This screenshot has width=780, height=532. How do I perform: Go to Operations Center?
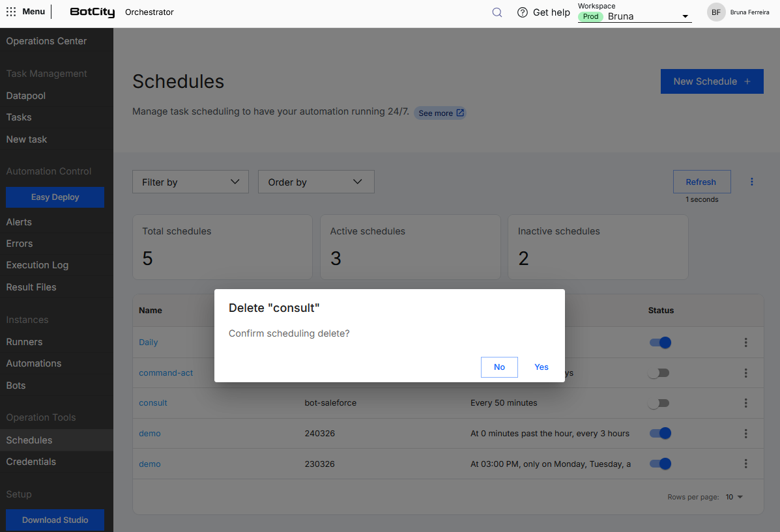(x=46, y=41)
